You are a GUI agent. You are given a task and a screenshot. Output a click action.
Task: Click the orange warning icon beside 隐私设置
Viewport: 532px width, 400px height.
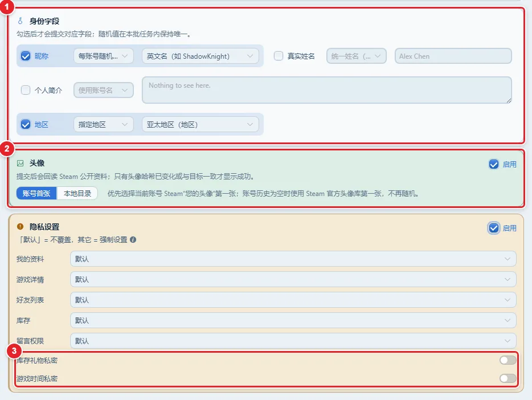coord(21,226)
